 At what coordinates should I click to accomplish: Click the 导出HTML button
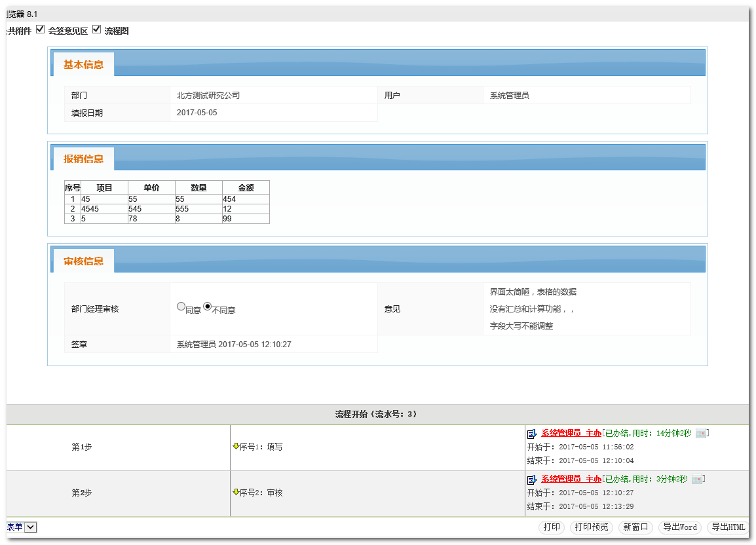728,527
